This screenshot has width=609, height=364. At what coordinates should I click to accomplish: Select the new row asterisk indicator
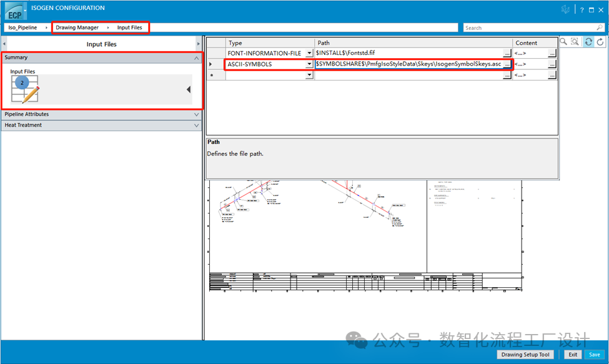point(216,76)
